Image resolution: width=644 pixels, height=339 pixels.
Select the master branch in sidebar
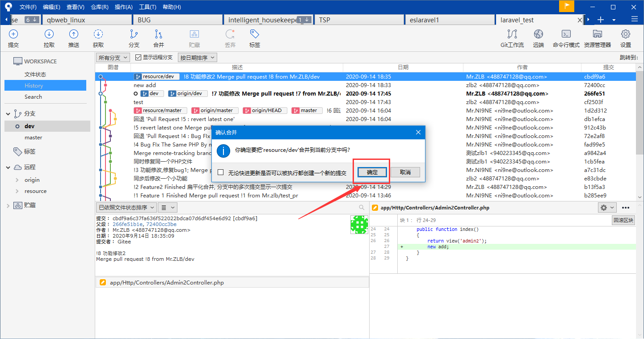click(34, 138)
